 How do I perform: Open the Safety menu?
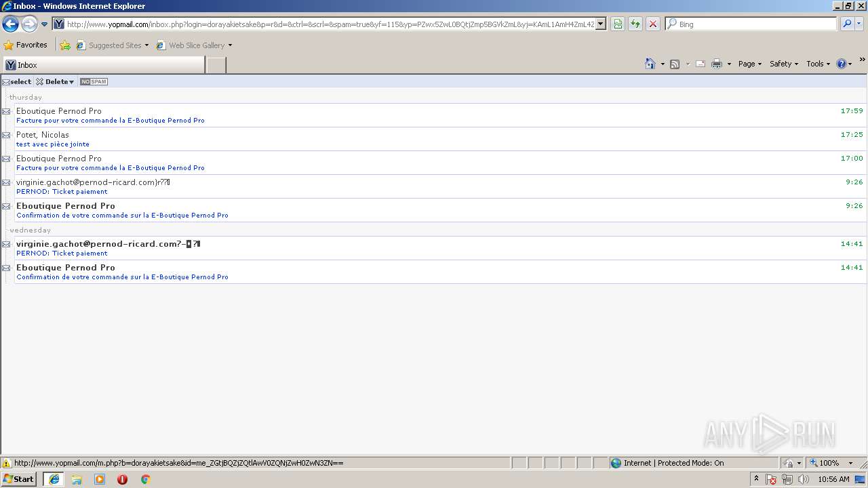pyautogui.click(x=784, y=64)
